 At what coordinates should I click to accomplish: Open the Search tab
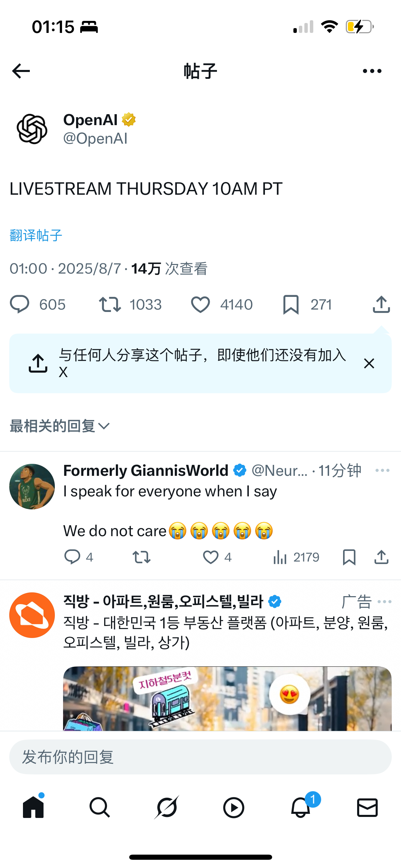pos(100,807)
